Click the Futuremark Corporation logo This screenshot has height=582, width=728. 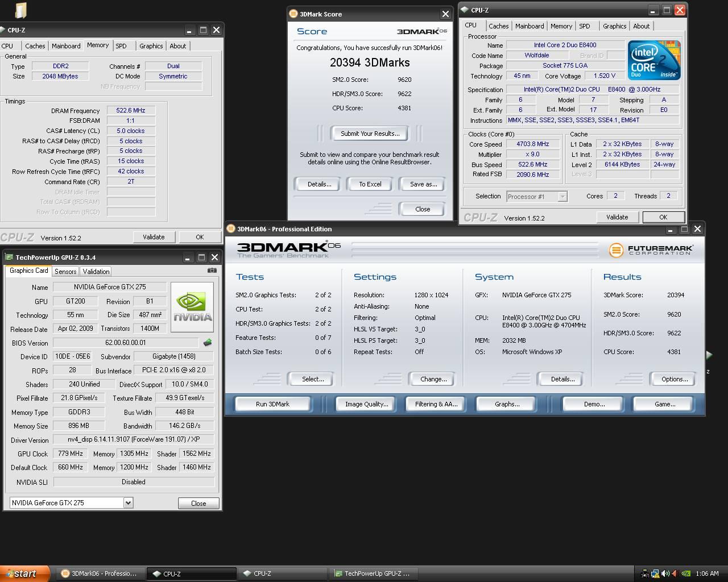click(651, 250)
